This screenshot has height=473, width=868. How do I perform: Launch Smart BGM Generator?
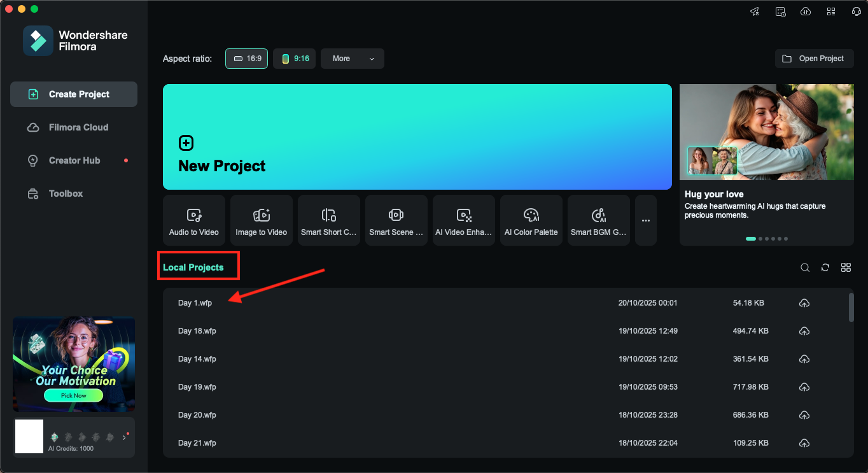pyautogui.click(x=598, y=220)
